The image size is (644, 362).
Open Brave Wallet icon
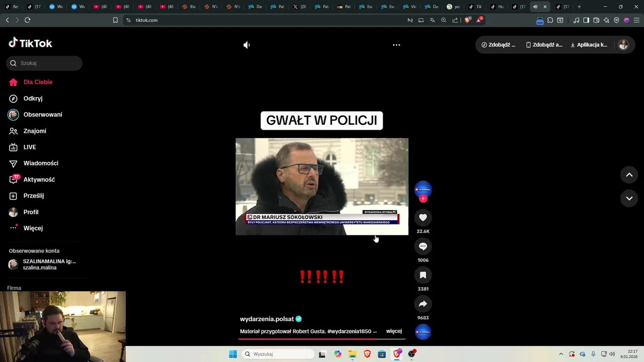(x=596, y=20)
